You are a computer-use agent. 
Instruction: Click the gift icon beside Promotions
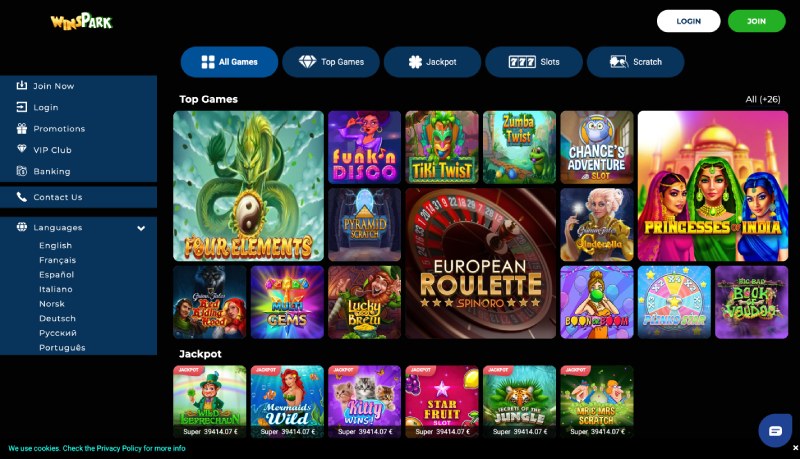click(21, 129)
